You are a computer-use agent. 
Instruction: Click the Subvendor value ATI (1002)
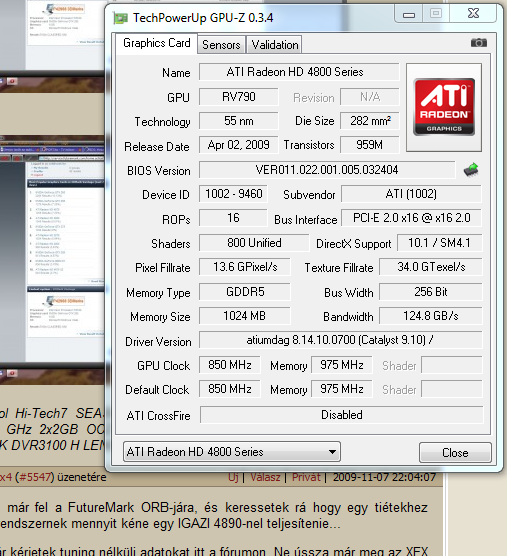click(x=411, y=194)
